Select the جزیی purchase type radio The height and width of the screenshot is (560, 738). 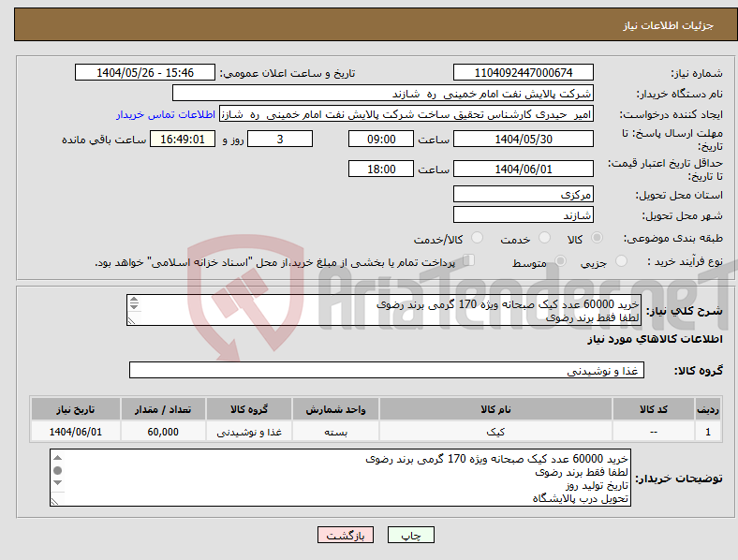tap(621, 261)
